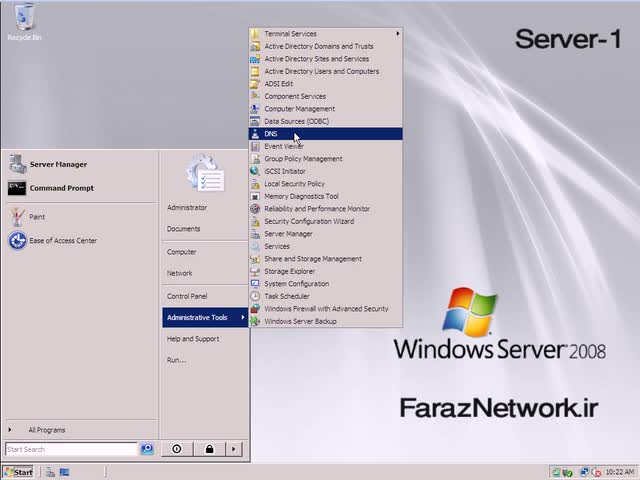Image resolution: width=640 pixels, height=480 pixels.
Task: Click the power button in Start menu
Action: (x=177, y=449)
